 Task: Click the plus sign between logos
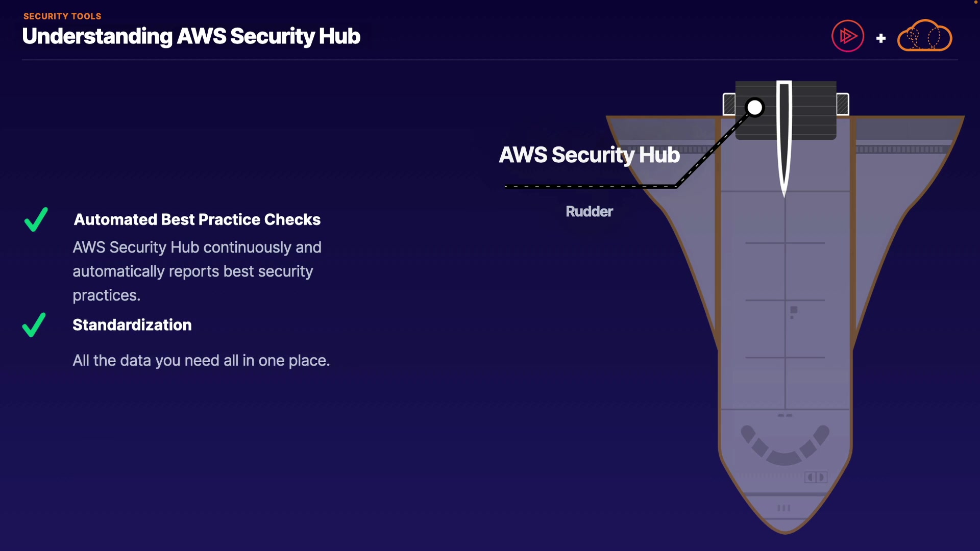[x=880, y=38]
